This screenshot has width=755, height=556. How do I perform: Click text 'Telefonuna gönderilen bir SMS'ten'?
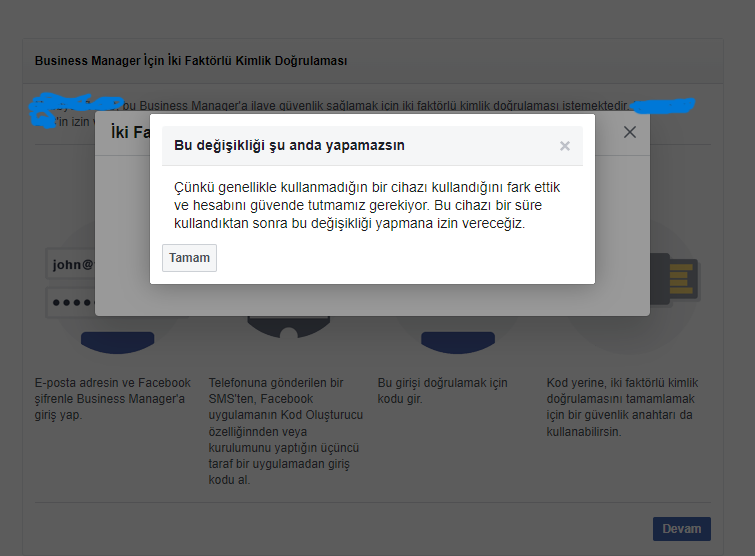(286, 431)
